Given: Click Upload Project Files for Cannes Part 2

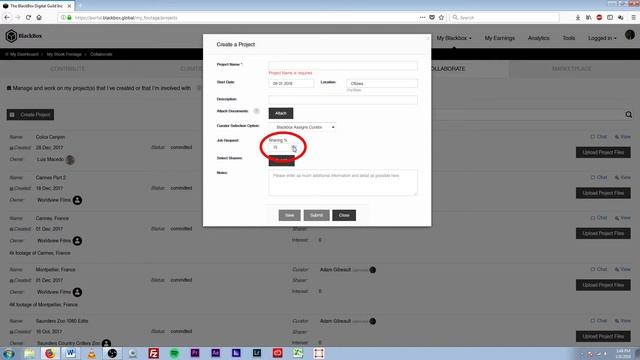Looking at the screenshot, I should tap(603, 193).
